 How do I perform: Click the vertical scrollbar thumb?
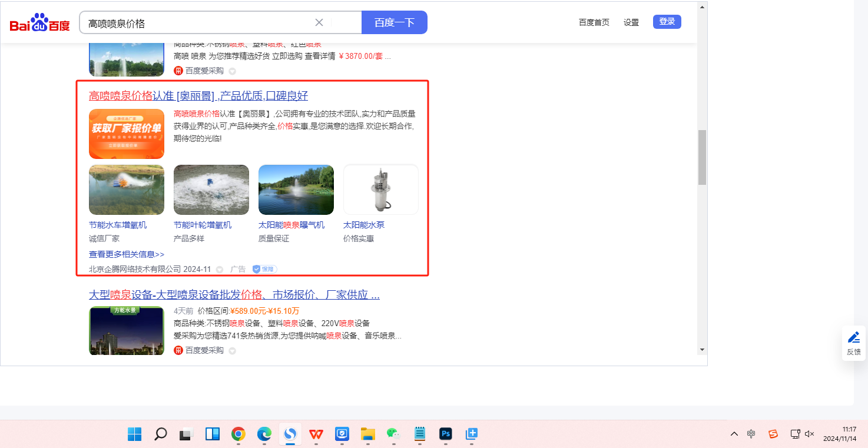coord(702,158)
